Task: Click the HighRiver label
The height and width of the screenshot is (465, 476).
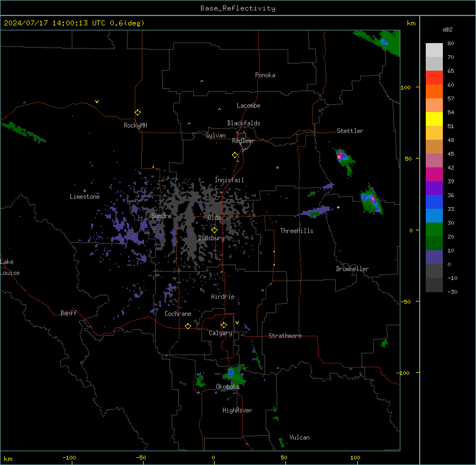Action: pyautogui.click(x=237, y=410)
